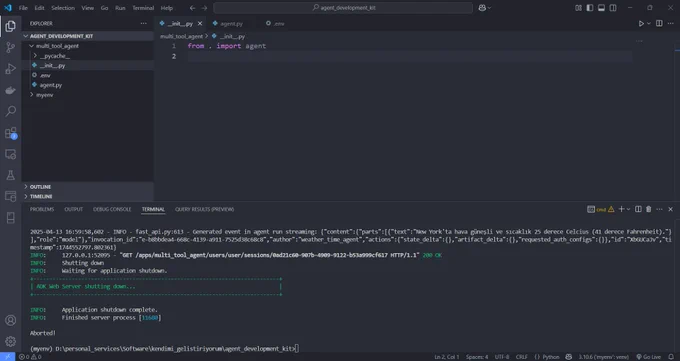Toggle the bottom Panel visibility
Screen dimensions: 680x361
tap(601, 8)
